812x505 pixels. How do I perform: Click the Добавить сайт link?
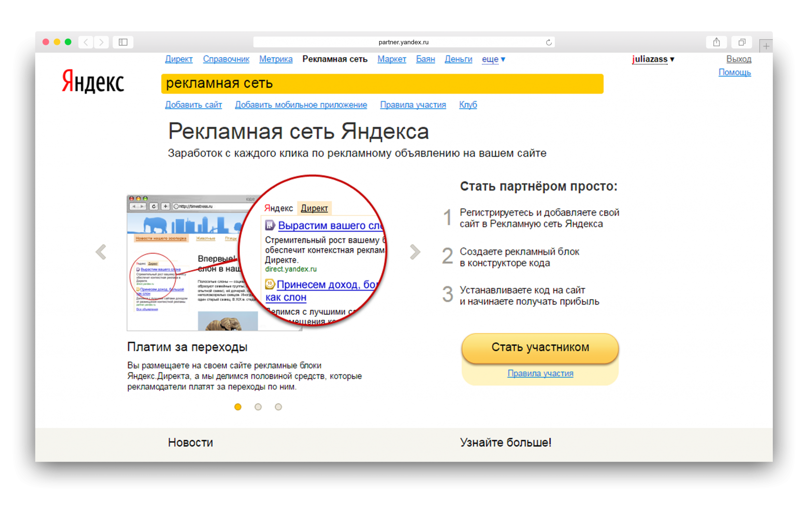coord(193,105)
